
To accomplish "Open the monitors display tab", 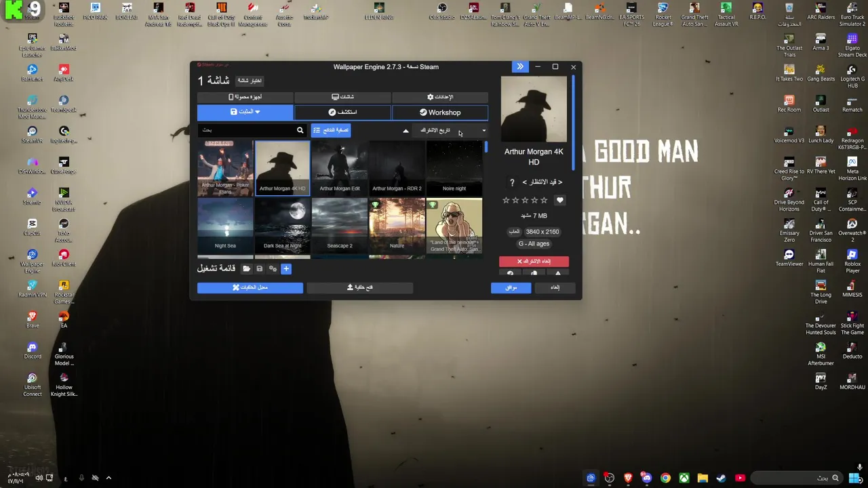I will pyautogui.click(x=342, y=97).
